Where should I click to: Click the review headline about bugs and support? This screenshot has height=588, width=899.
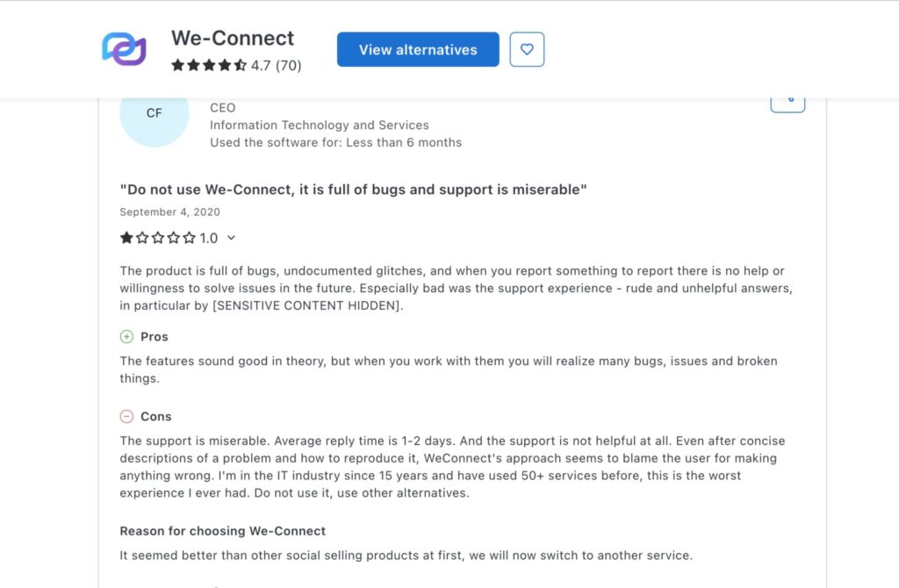pos(353,189)
